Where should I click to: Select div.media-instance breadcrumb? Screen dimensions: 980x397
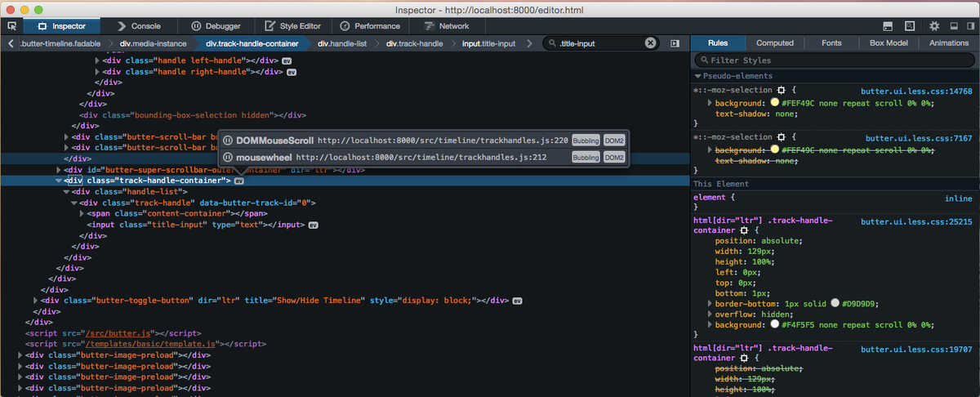[154, 43]
